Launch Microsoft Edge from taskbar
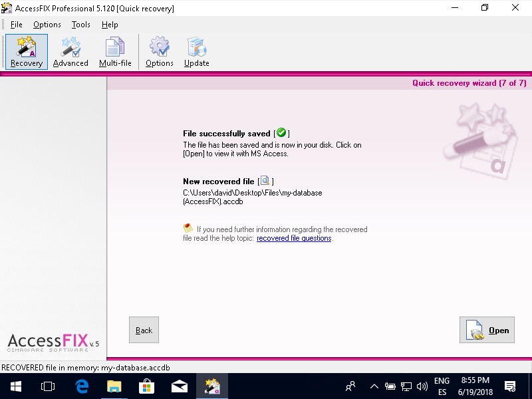The height and width of the screenshot is (399, 532). (x=82, y=386)
